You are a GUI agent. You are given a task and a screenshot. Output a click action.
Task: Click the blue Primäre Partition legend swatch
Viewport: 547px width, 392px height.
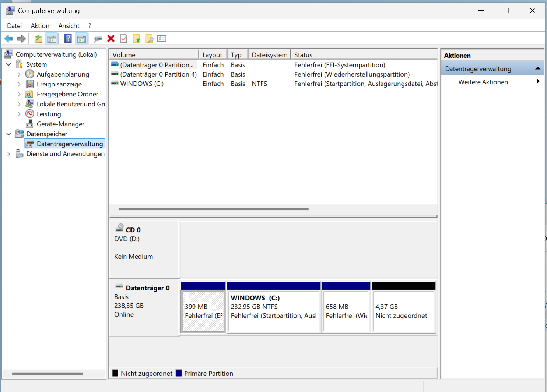[x=179, y=373]
